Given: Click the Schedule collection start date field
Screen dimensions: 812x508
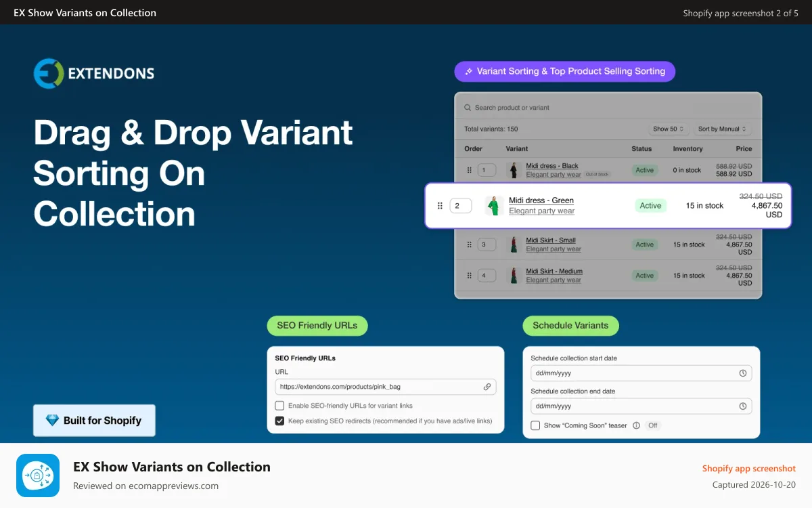Looking at the screenshot, I should [641, 373].
